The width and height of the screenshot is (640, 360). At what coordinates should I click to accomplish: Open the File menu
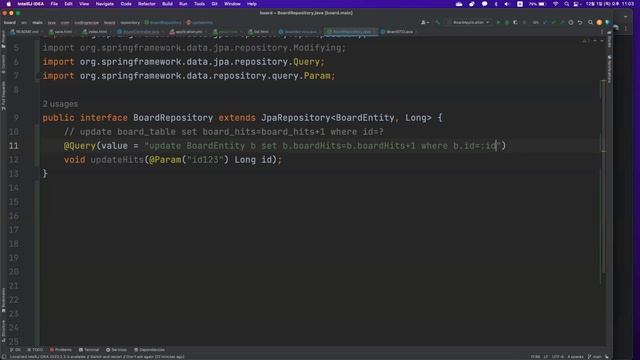click(54, 4)
